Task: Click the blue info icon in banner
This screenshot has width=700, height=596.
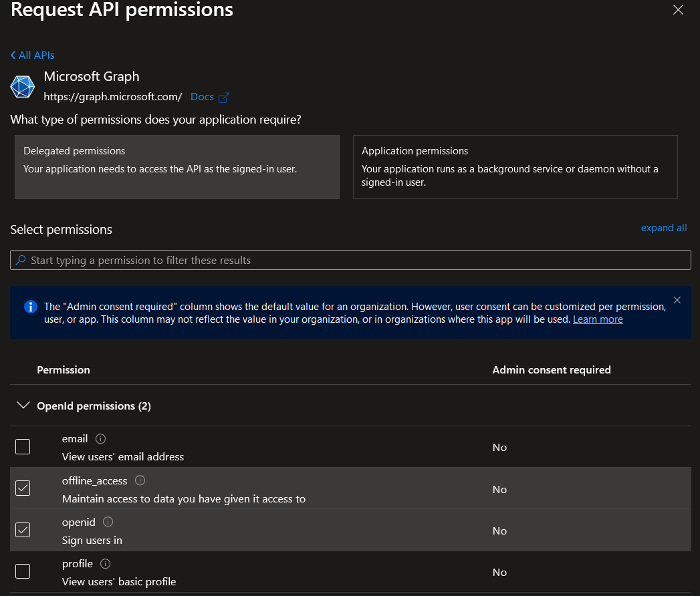Action: [x=30, y=307]
